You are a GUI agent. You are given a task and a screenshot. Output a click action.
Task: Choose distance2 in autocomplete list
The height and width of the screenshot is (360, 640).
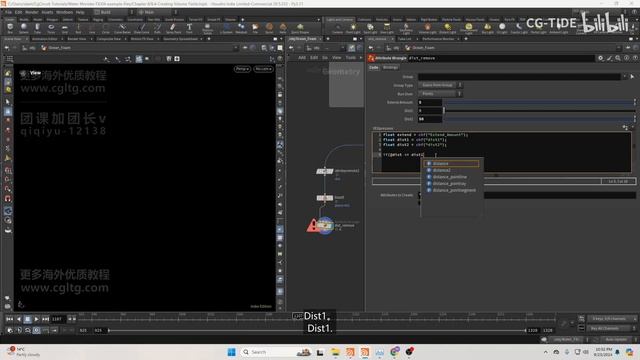[x=452, y=170]
